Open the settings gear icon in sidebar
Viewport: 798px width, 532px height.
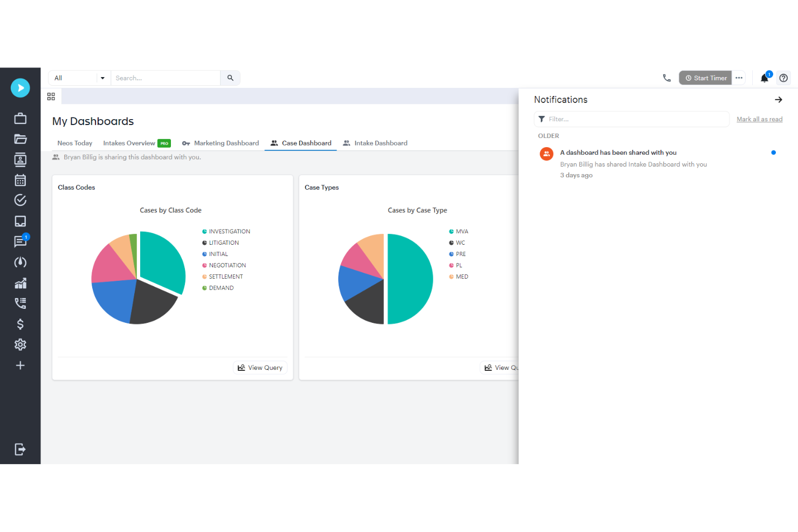click(20, 344)
